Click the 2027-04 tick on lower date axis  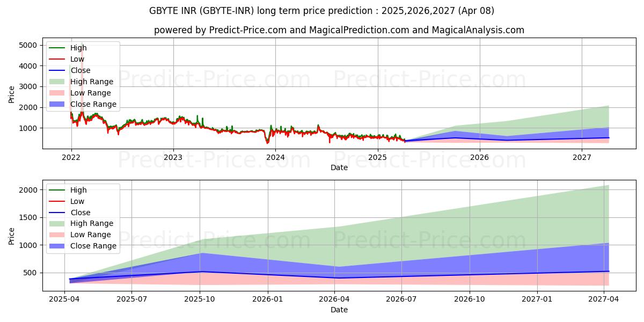click(605, 299)
